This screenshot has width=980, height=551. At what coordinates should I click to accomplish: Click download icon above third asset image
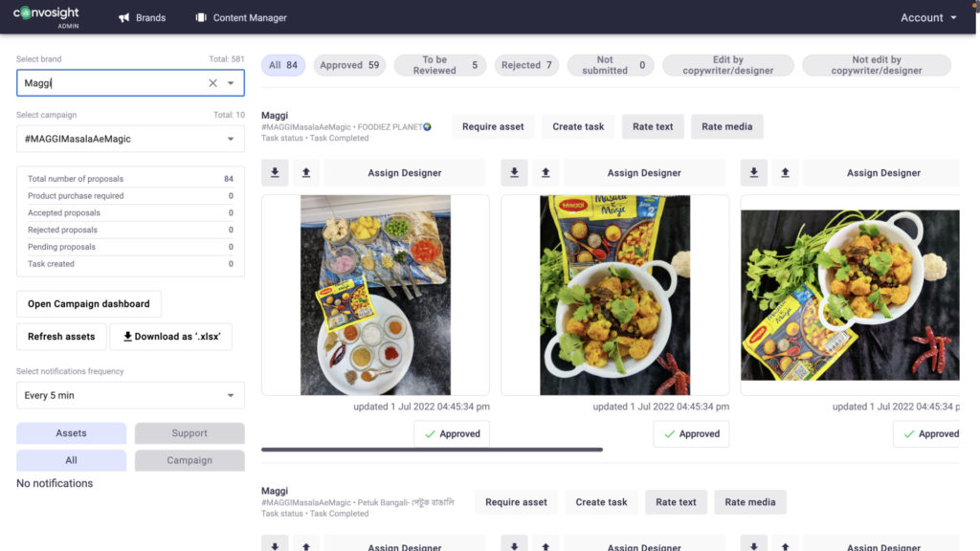pos(754,173)
